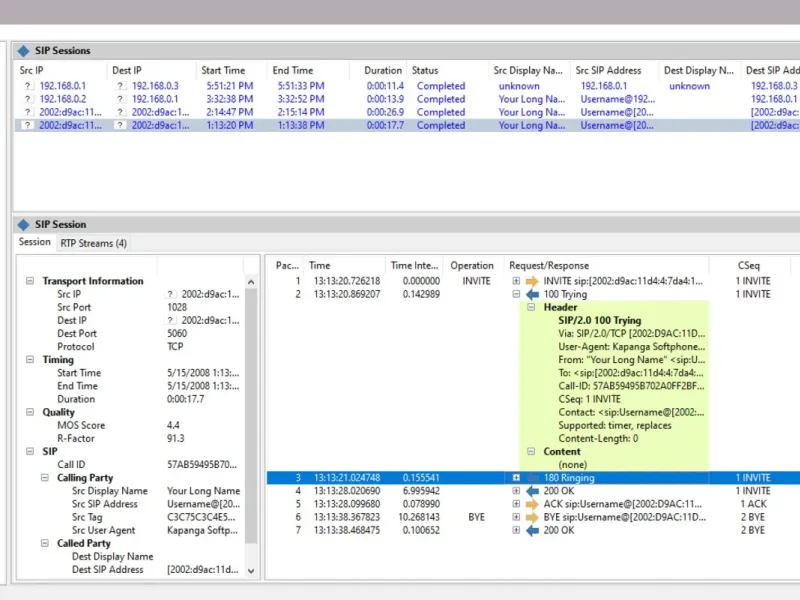Collapse the Quality section
800x600 pixels.
click(30, 412)
